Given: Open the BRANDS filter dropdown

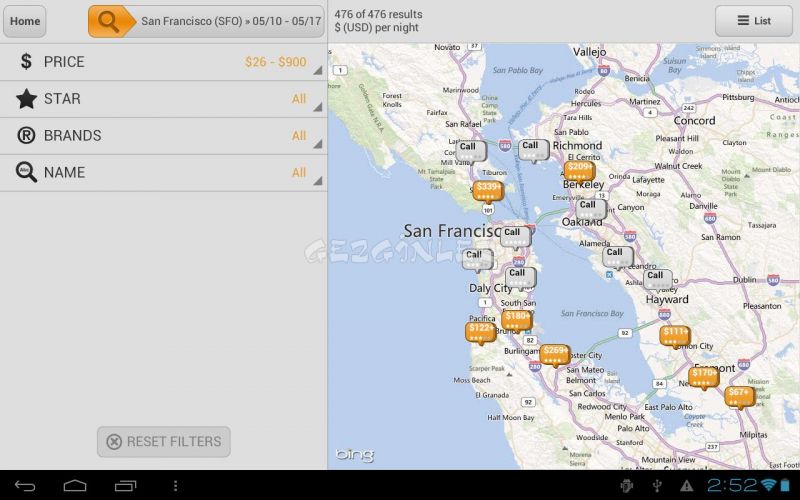Looking at the screenshot, I should (x=163, y=136).
